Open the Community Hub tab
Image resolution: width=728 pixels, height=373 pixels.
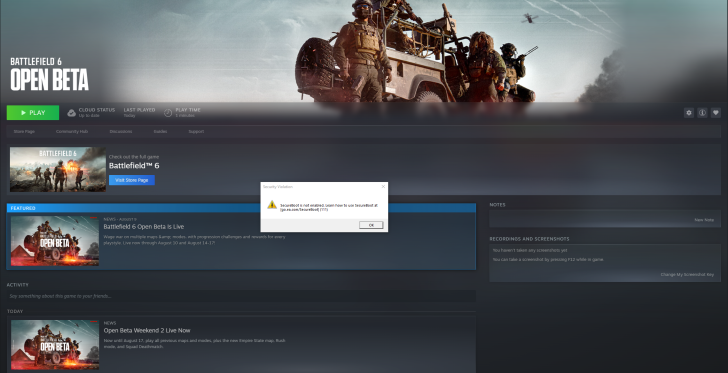coord(72,131)
